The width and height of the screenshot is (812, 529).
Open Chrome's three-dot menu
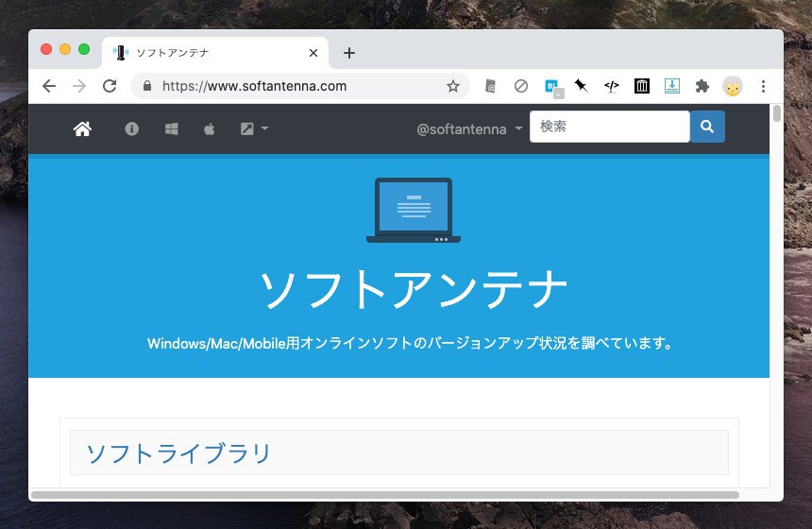point(763,87)
